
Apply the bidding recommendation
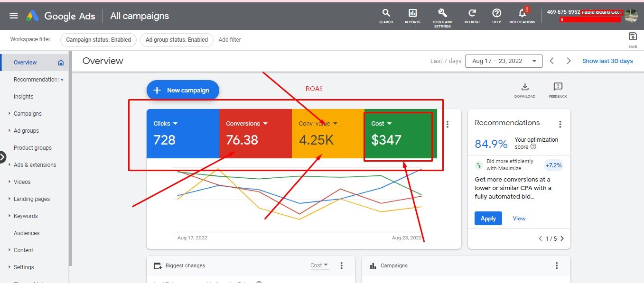[x=488, y=219]
